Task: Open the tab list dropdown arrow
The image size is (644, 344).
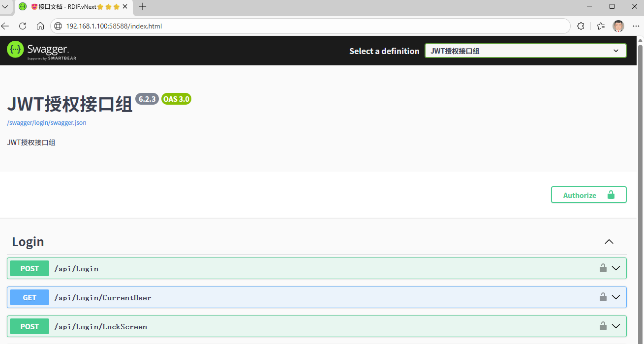Action: pos(5,6)
